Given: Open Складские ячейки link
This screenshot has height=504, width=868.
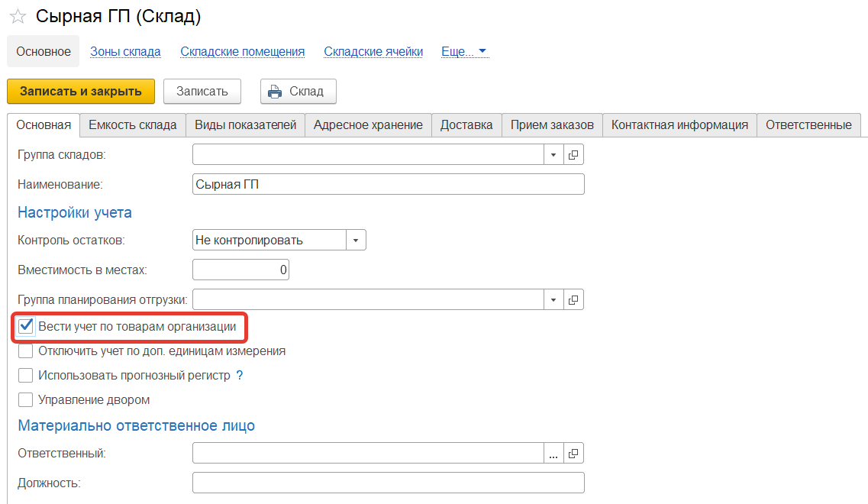Looking at the screenshot, I should [x=373, y=52].
